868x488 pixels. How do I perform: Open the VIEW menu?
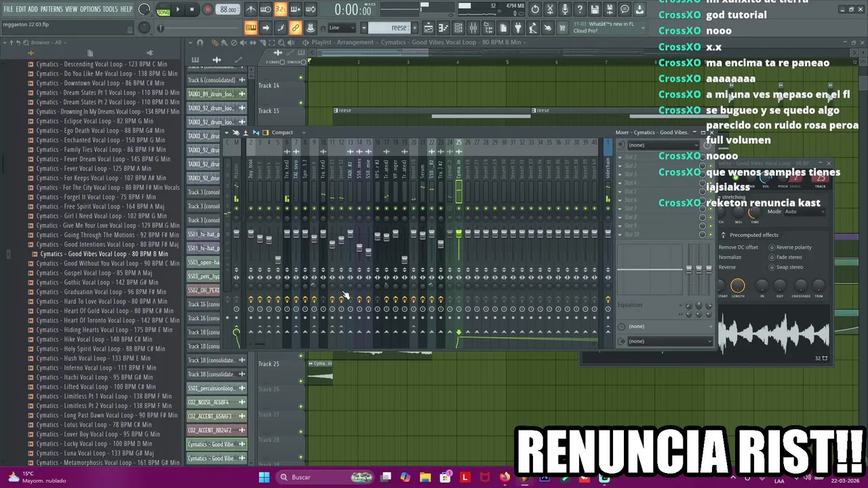point(71,9)
